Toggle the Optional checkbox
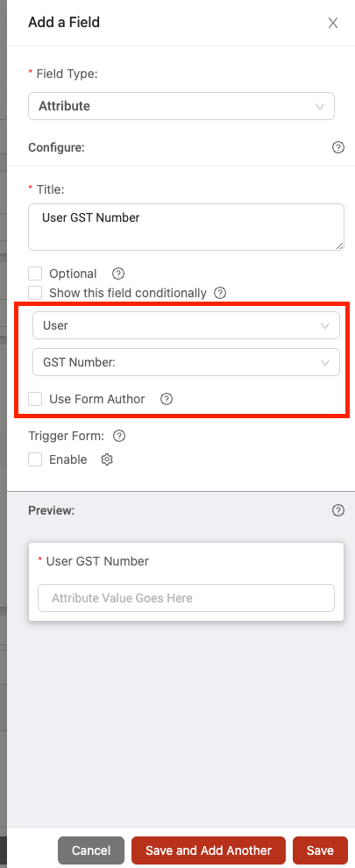The width and height of the screenshot is (355, 868). (35, 274)
